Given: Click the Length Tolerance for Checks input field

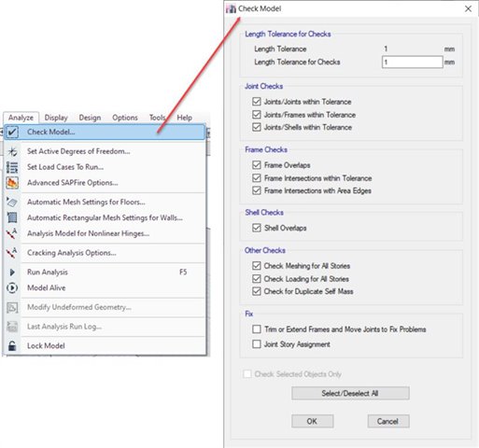Looking at the screenshot, I should click(413, 62).
